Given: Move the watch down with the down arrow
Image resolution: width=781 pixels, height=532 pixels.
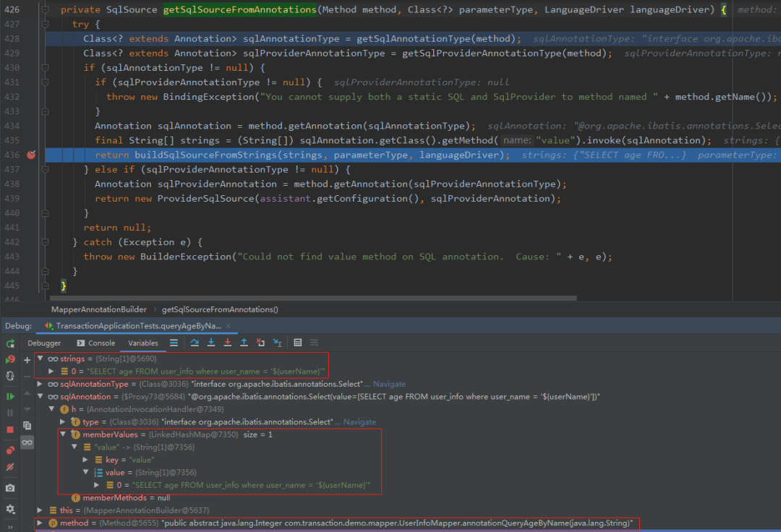Looking at the screenshot, I should [27, 409].
